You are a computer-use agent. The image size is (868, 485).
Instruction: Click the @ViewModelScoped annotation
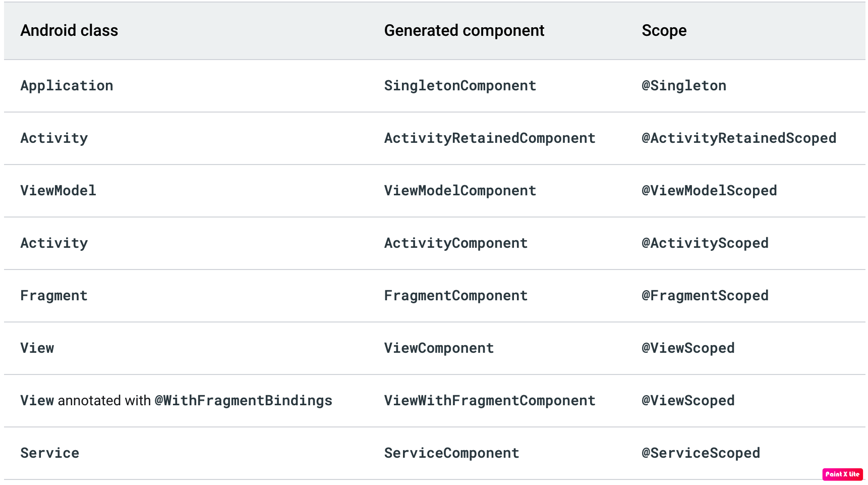pos(709,191)
